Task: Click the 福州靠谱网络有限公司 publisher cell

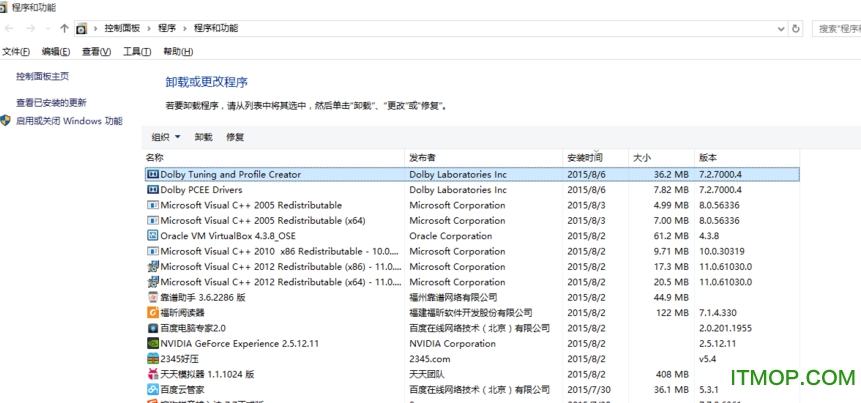Action: point(454,298)
